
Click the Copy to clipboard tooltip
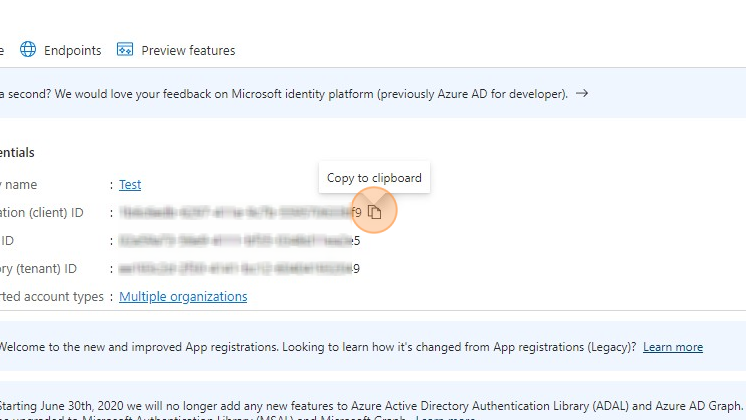tap(374, 178)
